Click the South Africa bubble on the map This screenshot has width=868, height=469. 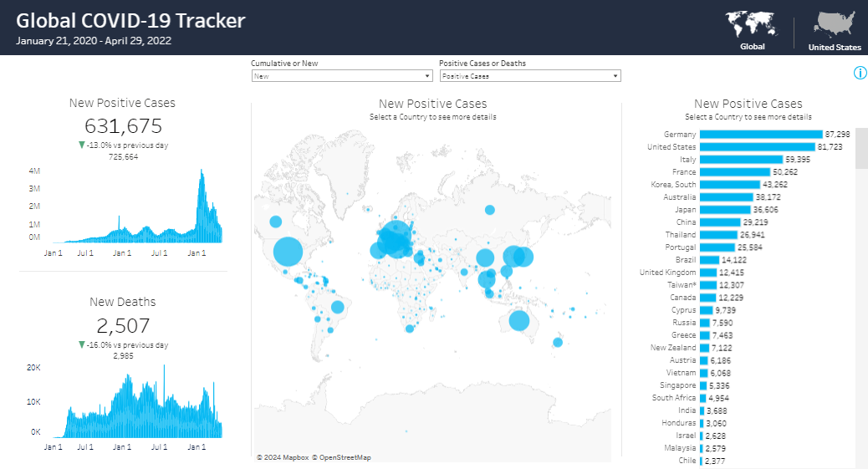[410, 329]
